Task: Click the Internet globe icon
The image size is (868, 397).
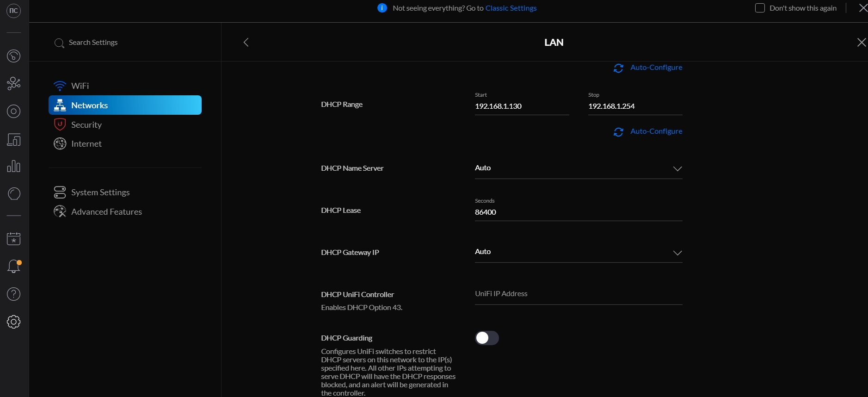Action: click(x=60, y=143)
